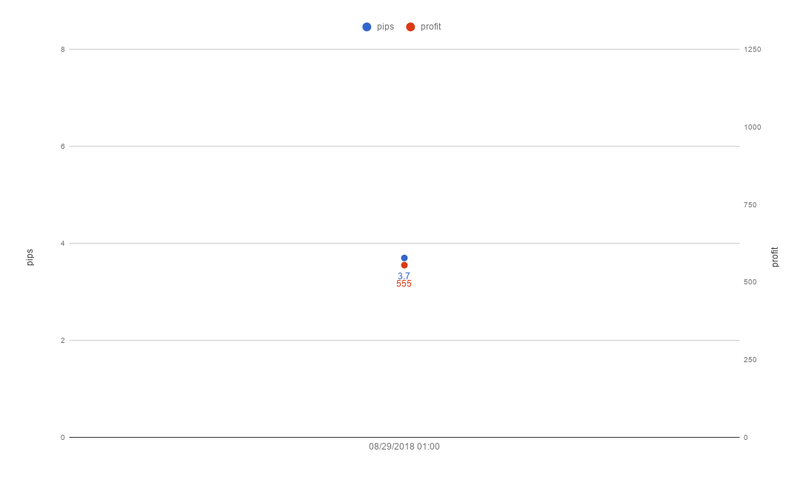The width and height of the screenshot is (800, 494).
Task: Click the red 555 data annotation
Action: pyautogui.click(x=404, y=284)
